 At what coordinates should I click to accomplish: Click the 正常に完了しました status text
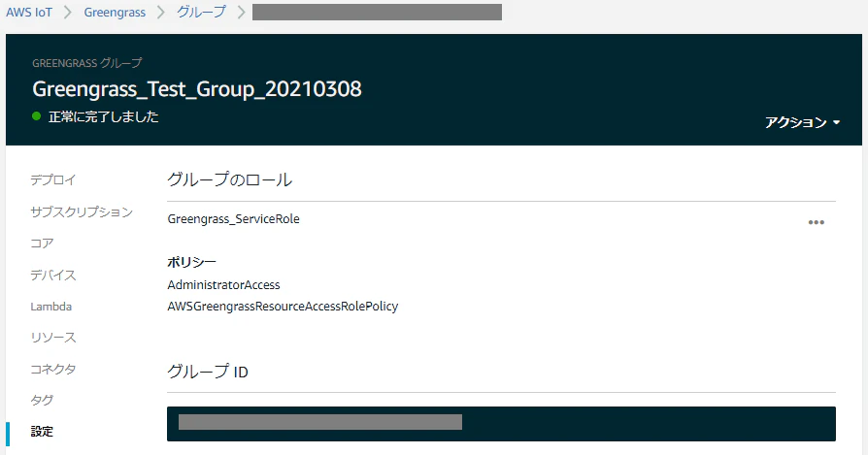pyautogui.click(x=104, y=116)
